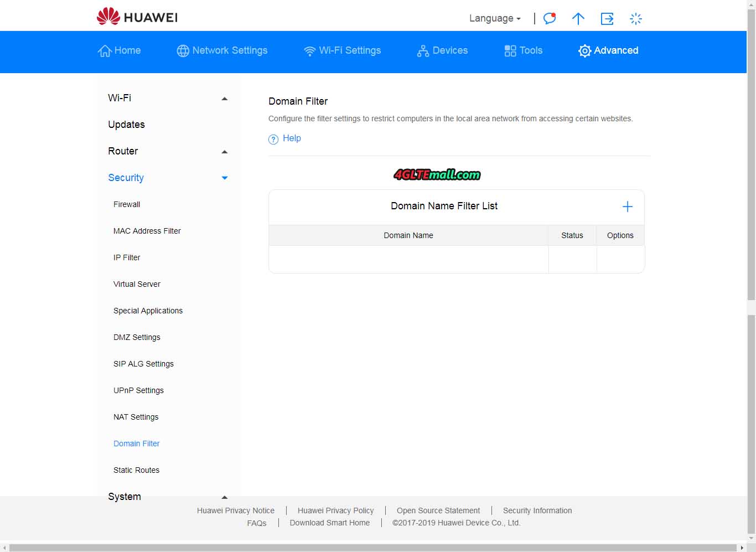Click the messages speech bubble icon
The width and height of the screenshot is (756, 552).
tap(549, 19)
